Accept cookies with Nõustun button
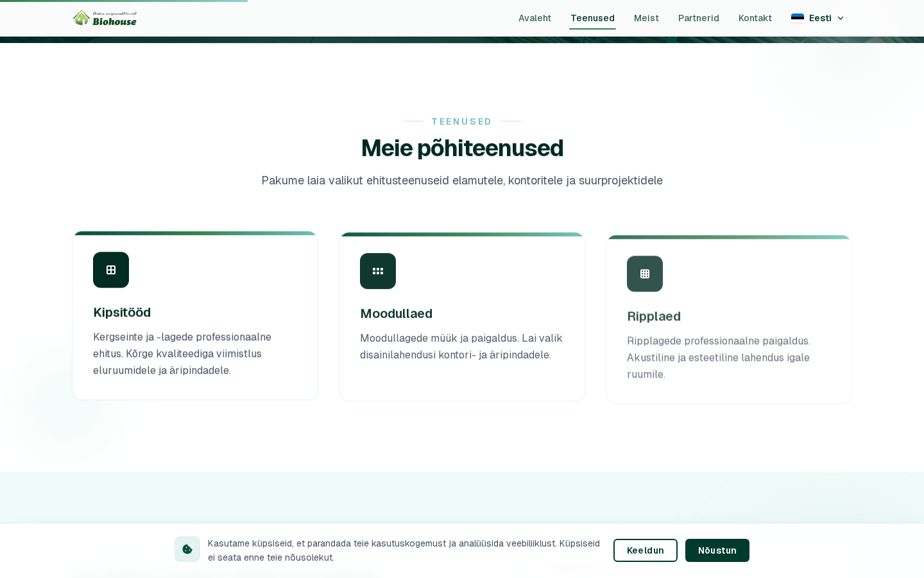Image resolution: width=924 pixels, height=578 pixels. pos(717,550)
